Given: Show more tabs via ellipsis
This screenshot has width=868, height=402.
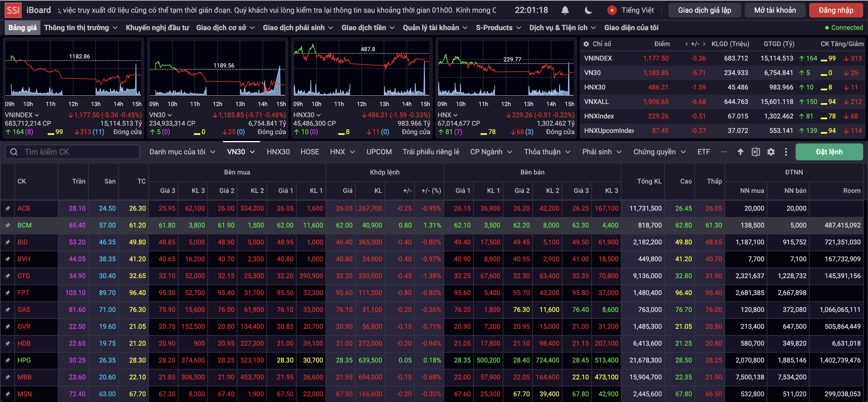Looking at the screenshot, I should [723, 152].
